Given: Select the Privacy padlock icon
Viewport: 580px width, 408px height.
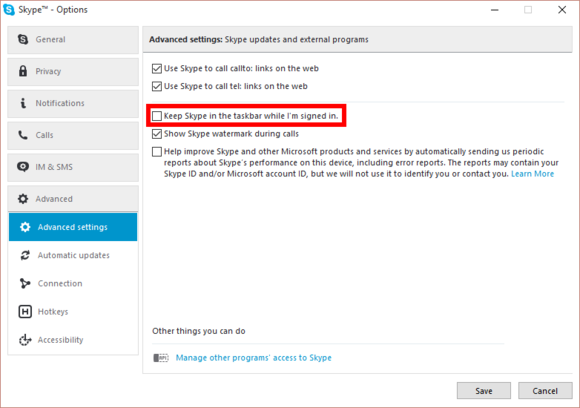Looking at the screenshot, I should tap(23, 71).
